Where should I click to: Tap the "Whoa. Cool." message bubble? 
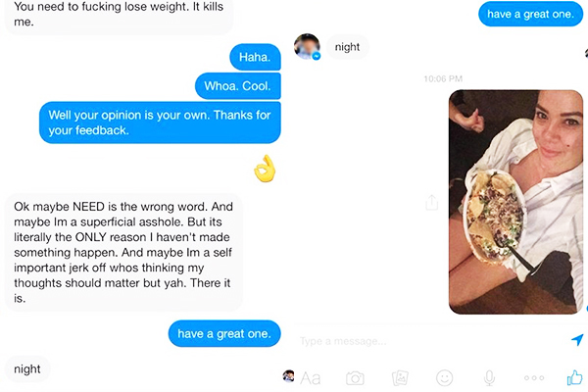pos(238,86)
